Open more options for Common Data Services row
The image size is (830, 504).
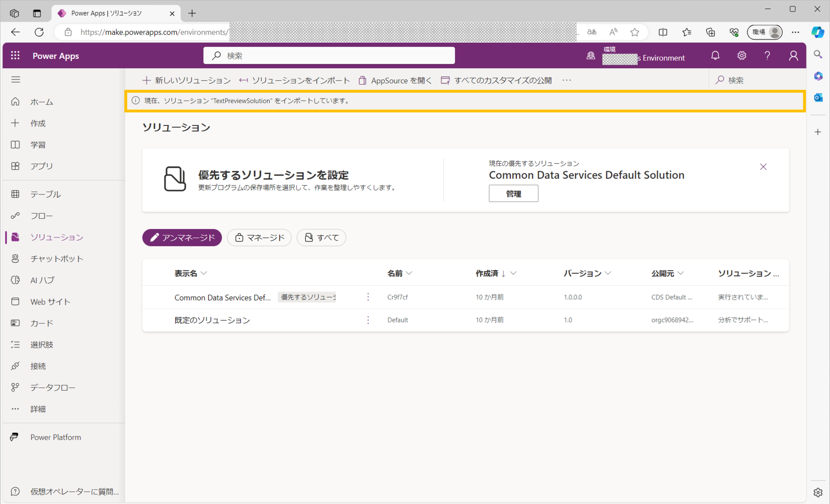[368, 297]
